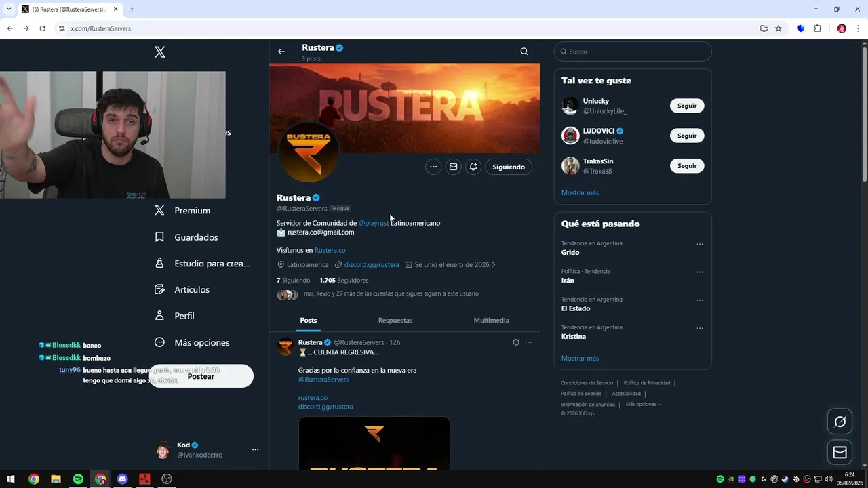
Task: Toggle post notifications bell for Rustera
Action: click(473, 167)
